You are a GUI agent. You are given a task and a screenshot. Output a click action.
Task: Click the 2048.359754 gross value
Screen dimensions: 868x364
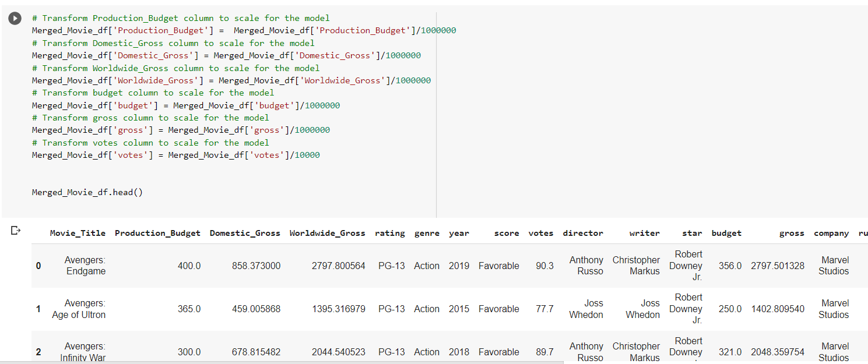pyautogui.click(x=778, y=352)
